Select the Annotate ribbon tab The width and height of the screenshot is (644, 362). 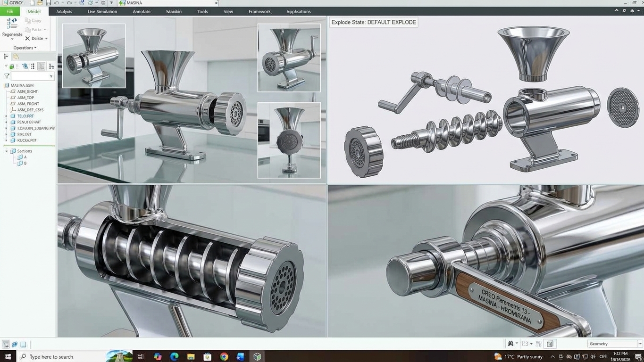pyautogui.click(x=142, y=11)
